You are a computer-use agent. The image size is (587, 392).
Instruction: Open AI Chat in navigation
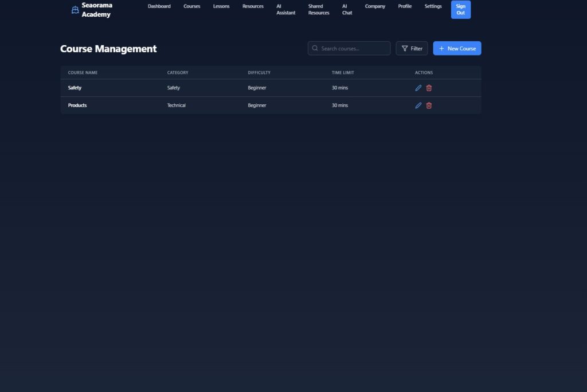coord(347,9)
